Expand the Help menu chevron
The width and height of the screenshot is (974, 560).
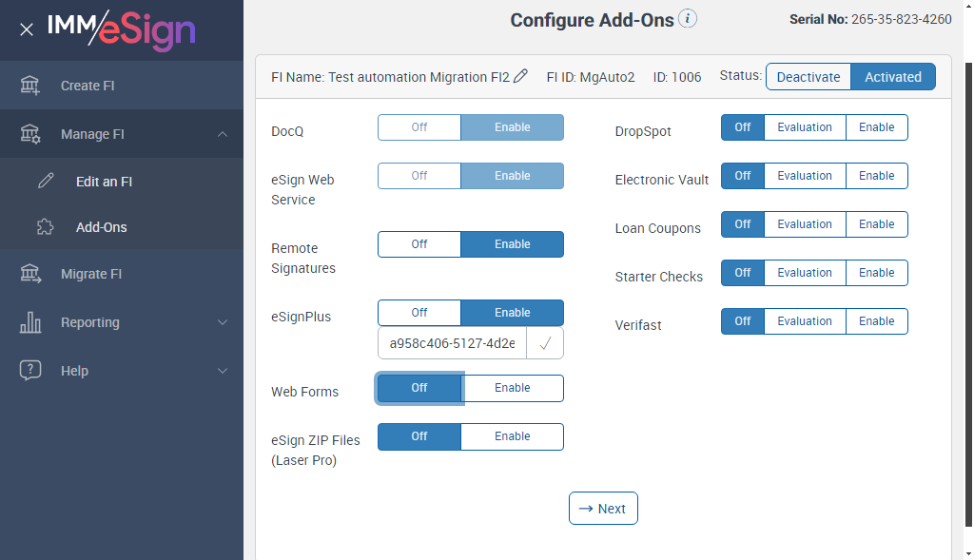click(223, 371)
